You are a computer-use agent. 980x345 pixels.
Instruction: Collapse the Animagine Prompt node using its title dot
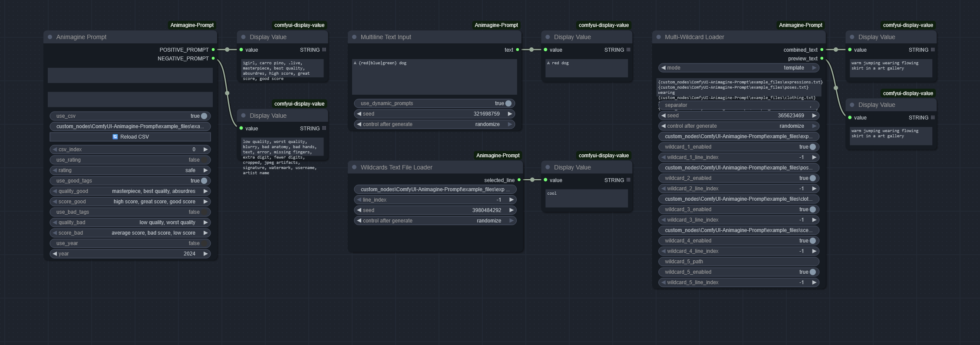click(x=50, y=37)
